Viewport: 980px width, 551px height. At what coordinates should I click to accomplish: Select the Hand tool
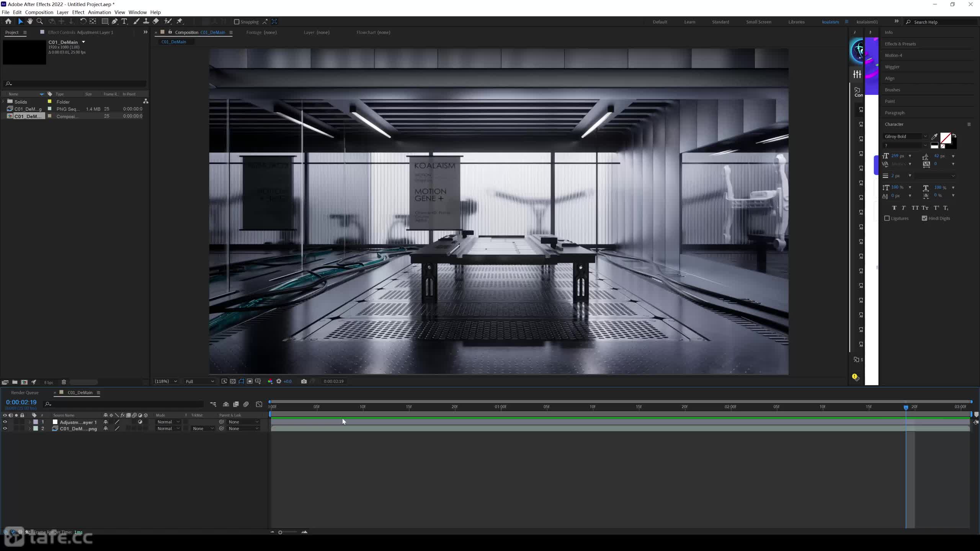point(30,21)
